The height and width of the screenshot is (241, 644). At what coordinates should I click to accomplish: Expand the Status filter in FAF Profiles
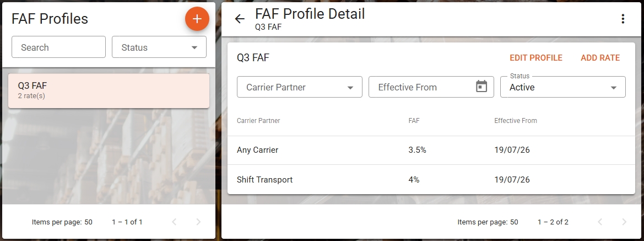click(x=159, y=47)
